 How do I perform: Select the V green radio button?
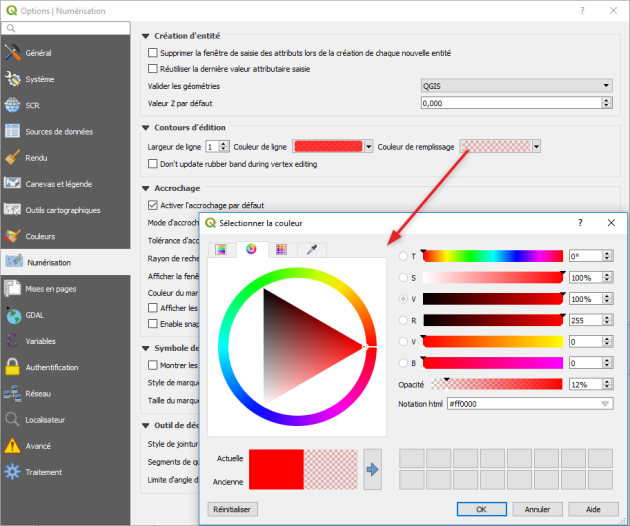point(403,342)
